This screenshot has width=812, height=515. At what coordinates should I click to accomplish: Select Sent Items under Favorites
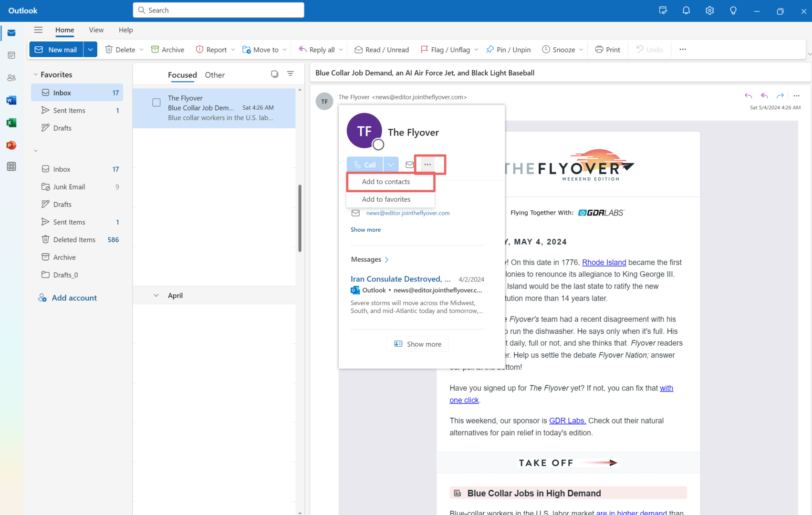(x=77, y=111)
